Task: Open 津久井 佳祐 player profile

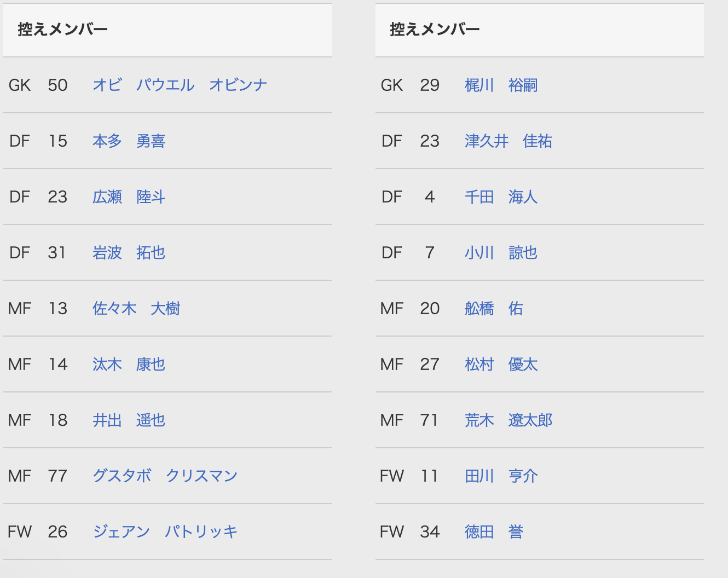Action: coord(508,141)
